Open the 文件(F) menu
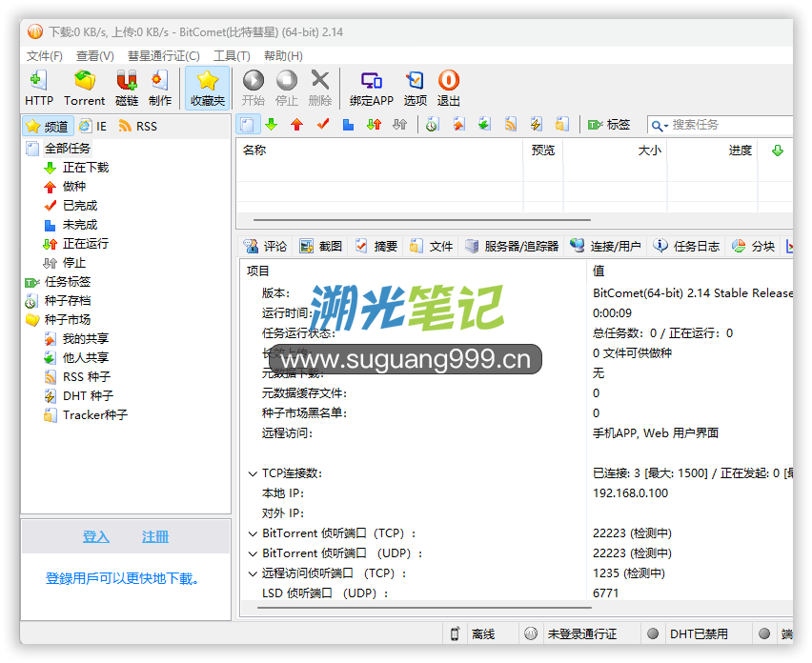Screen dimensions: 812x663 [45, 56]
